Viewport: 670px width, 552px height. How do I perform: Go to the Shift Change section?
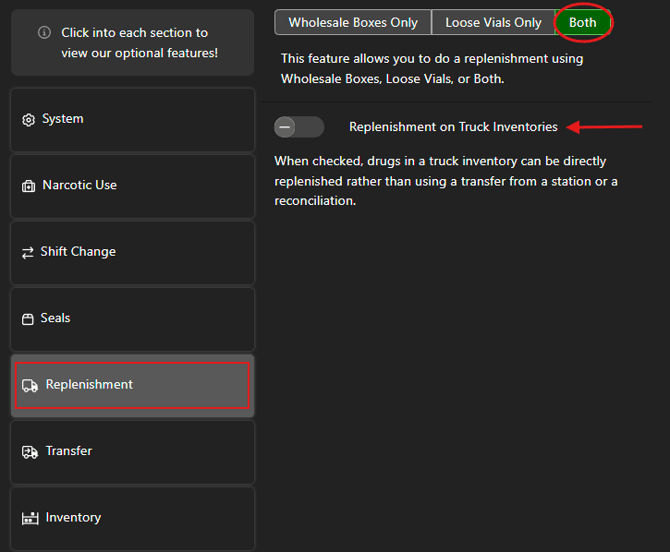tap(132, 253)
